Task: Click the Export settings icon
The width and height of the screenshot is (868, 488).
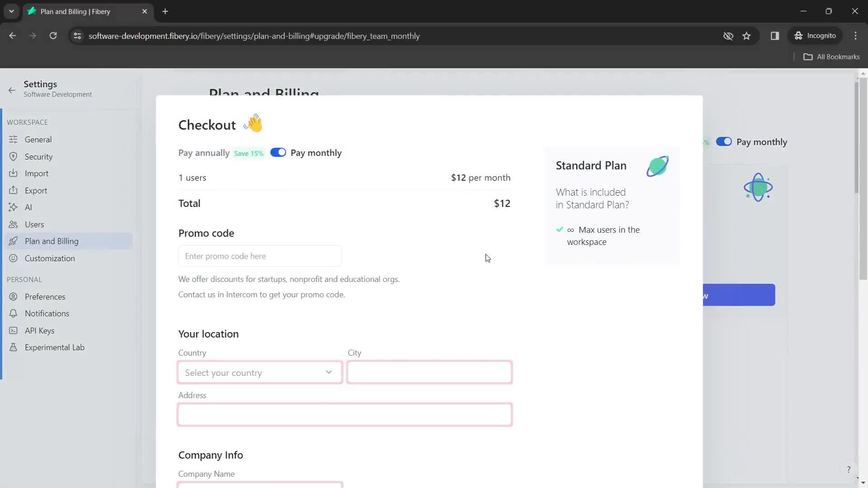Action: pos(13,190)
